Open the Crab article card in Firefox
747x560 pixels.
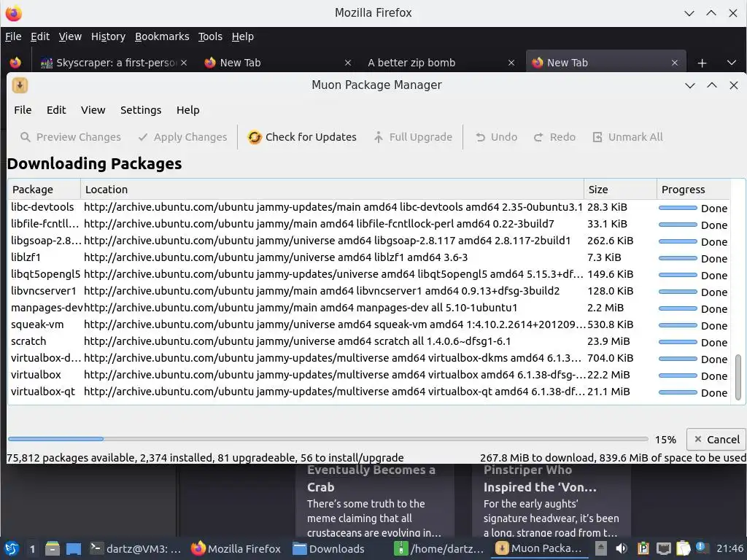point(375,501)
